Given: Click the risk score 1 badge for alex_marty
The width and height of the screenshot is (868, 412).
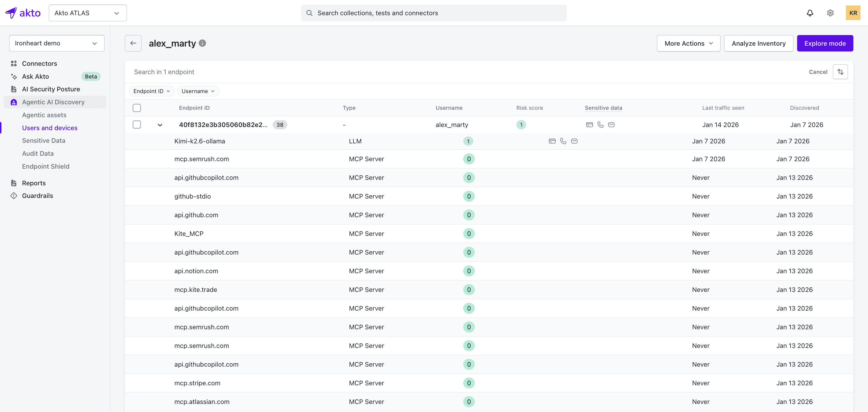Looking at the screenshot, I should (521, 125).
